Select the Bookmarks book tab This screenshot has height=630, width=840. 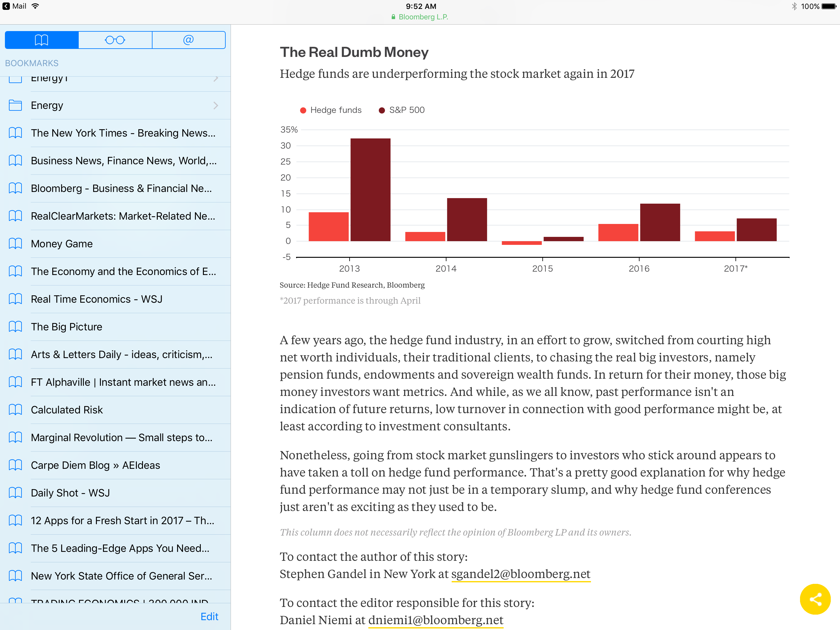pyautogui.click(x=42, y=40)
